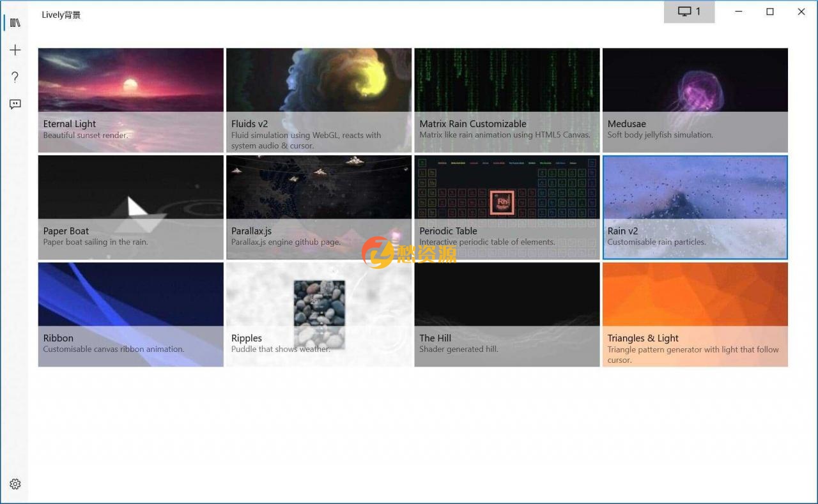Select the Fluids v2 wallpaper

pyautogui.click(x=318, y=100)
